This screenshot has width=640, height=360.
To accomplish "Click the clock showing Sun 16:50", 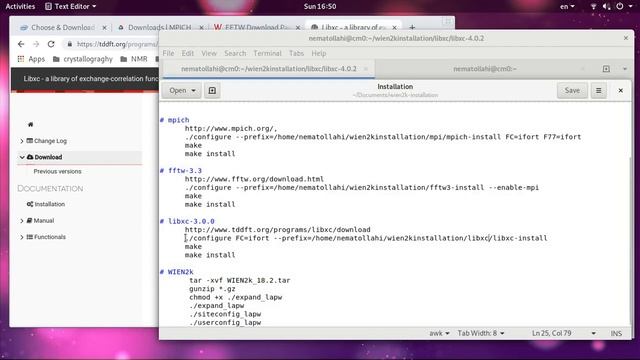I will tap(320, 7).
